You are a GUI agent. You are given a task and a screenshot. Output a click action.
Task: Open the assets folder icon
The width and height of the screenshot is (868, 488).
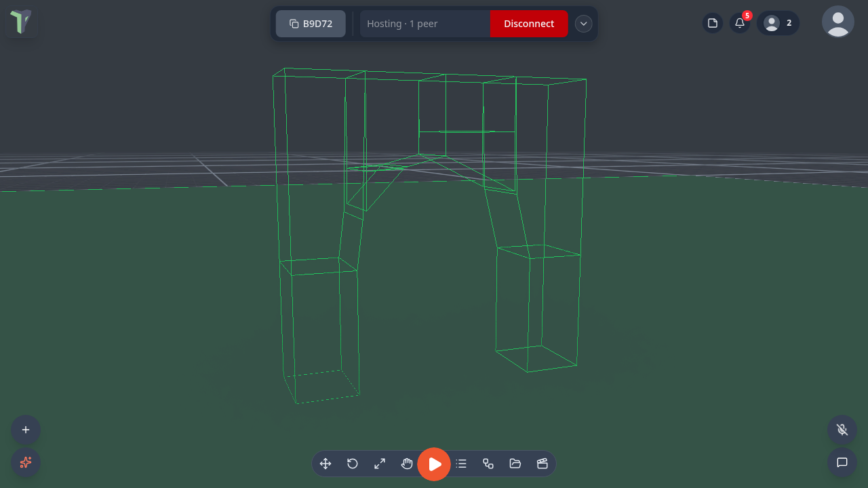pyautogui.click(x=515, y=464)
